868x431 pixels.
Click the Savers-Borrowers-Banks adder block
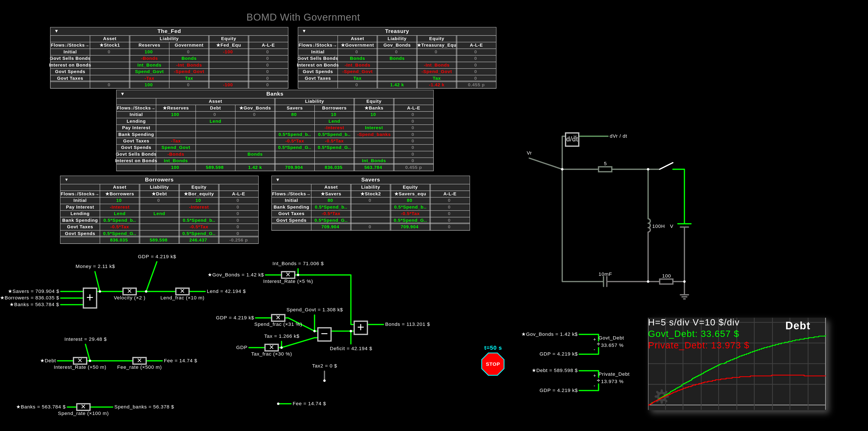[x=90, y=297]
